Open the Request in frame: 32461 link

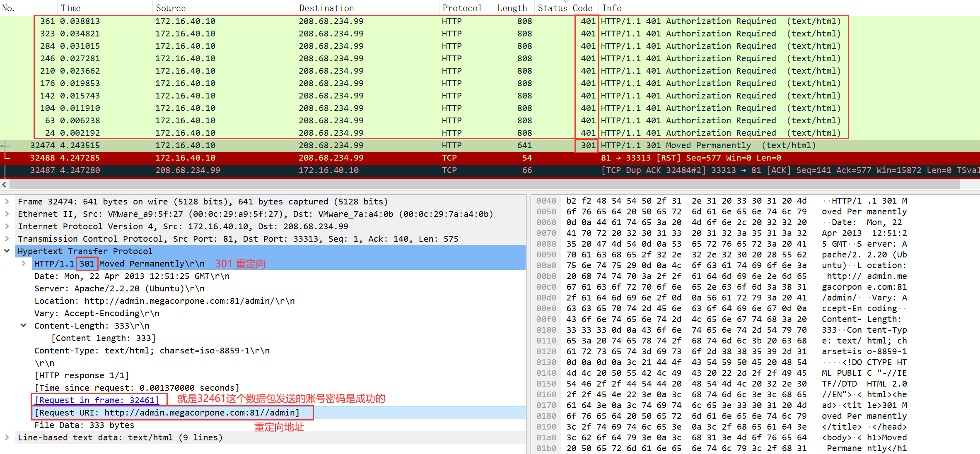(97, 400)
